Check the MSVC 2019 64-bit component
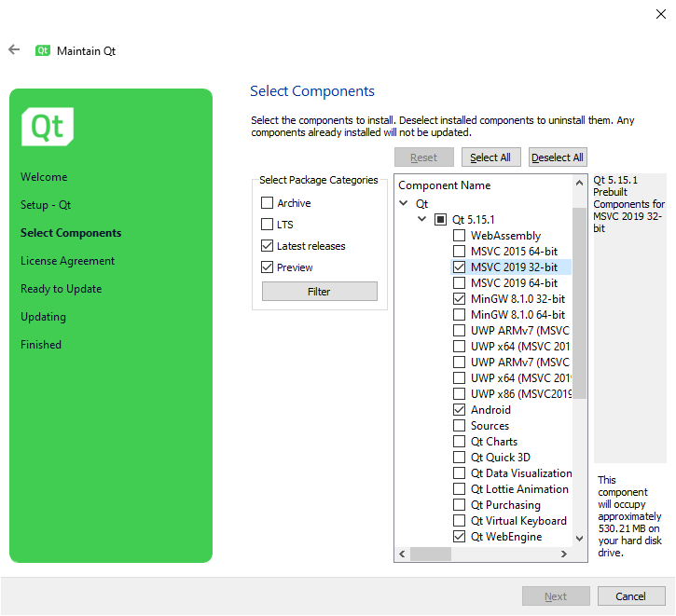This screenshot has width=676, height=616. (x=459, y=283)
